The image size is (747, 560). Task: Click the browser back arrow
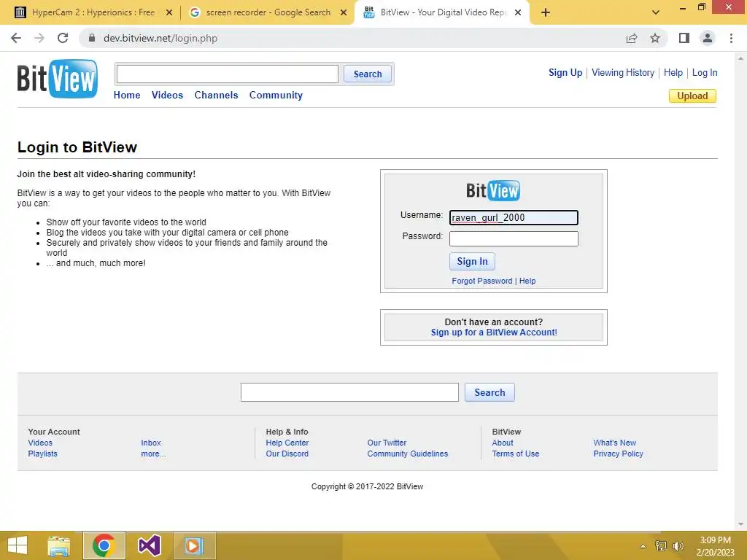click(x=16, y=38)
